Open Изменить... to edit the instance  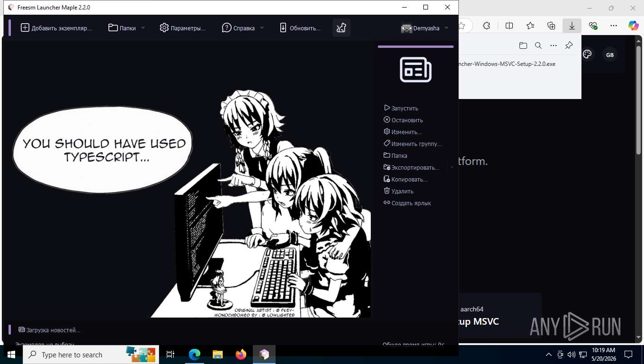tap(403, 132)
